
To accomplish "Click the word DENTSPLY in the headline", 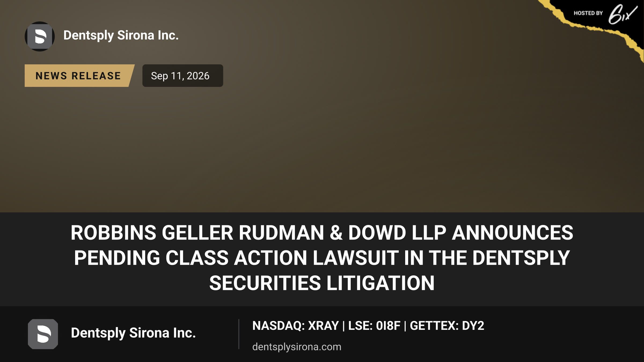I will (x=521, y=258).
